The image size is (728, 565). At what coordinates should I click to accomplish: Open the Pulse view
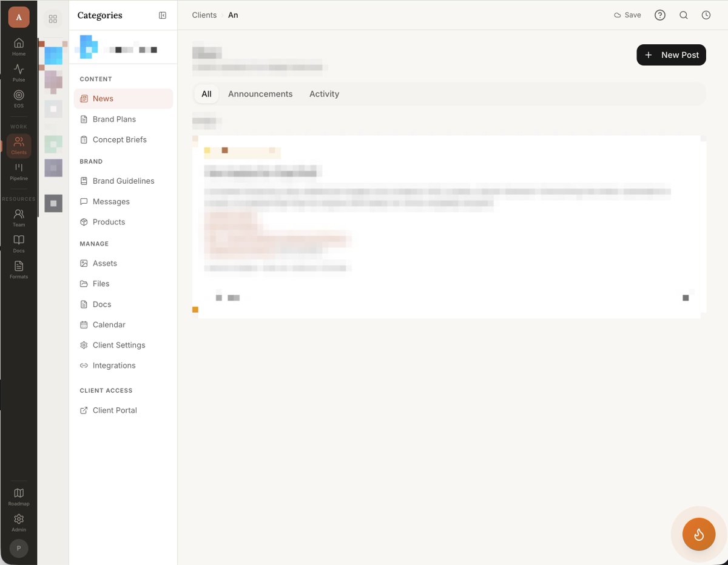(x=19, y=73)
